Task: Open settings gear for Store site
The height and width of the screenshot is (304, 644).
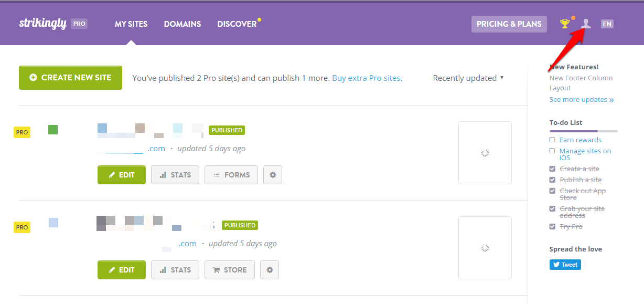Action: point(270,270)
